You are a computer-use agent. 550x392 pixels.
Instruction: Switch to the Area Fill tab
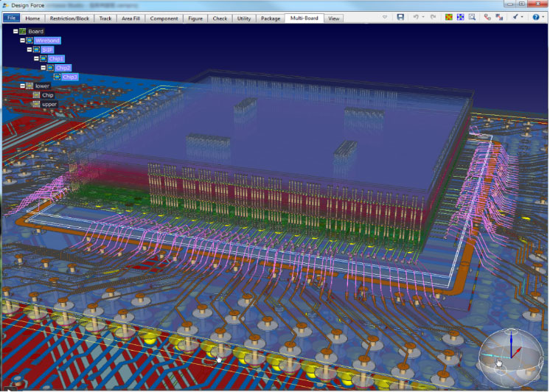point(131,18)
